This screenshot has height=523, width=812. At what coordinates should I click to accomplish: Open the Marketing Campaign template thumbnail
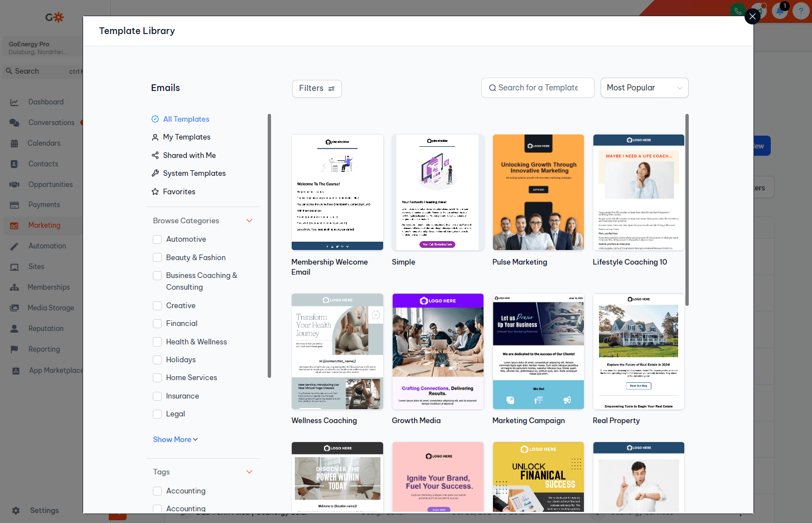tap(538, 351)
